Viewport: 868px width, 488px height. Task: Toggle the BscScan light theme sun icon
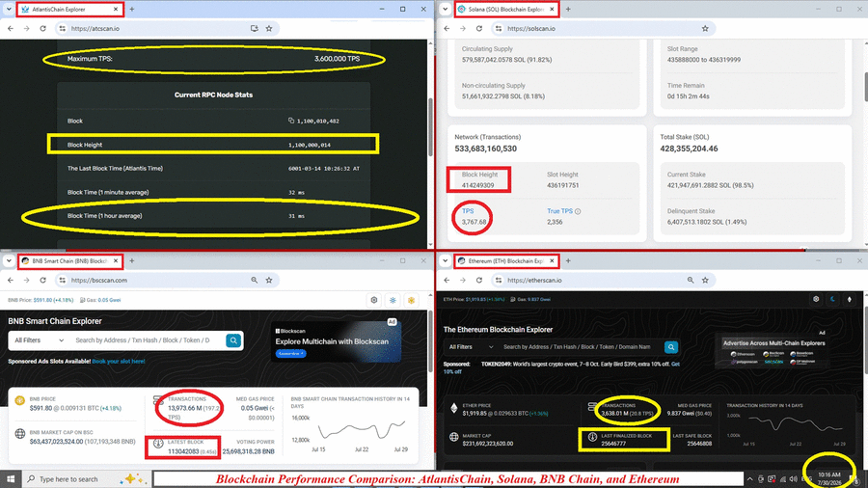393,300
